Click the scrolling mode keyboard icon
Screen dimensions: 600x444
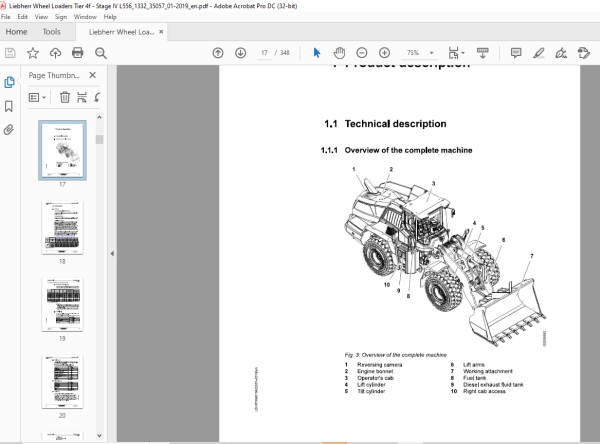tap(482, 53)
